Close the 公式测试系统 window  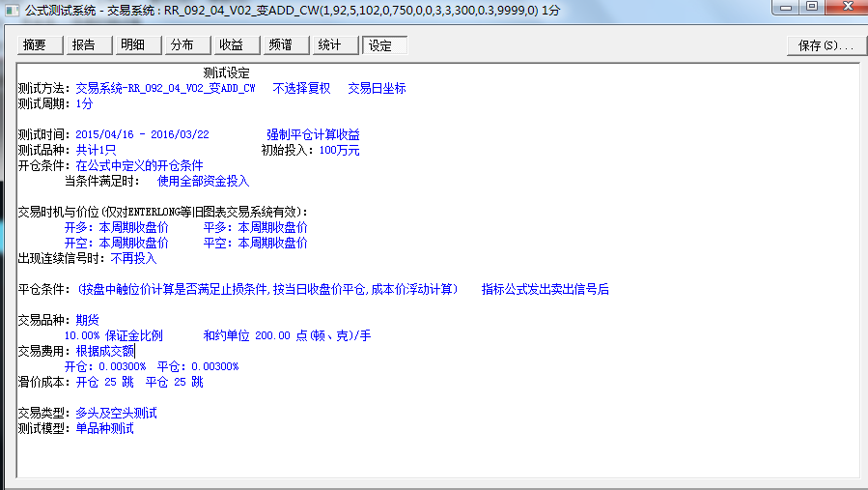point(843,8)
